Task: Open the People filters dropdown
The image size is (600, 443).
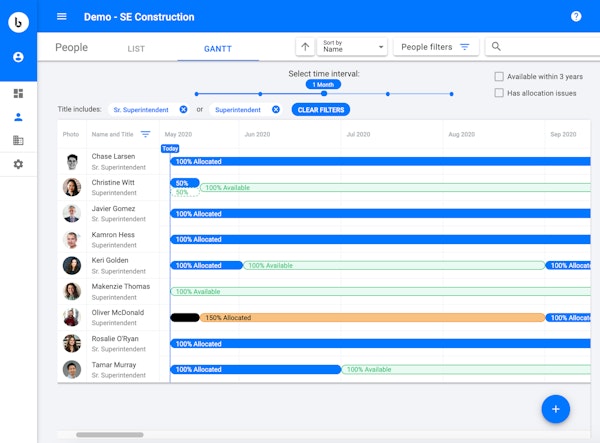Action: tap(436, 47)
